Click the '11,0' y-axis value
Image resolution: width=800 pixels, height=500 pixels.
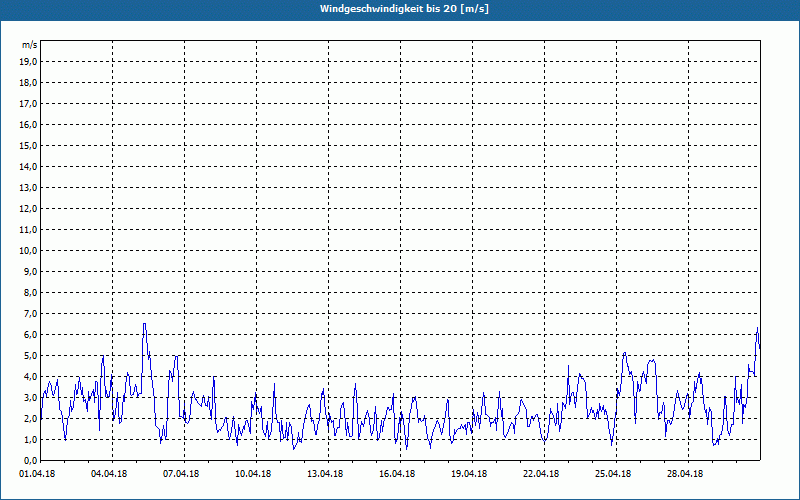(x=29, y=230)
